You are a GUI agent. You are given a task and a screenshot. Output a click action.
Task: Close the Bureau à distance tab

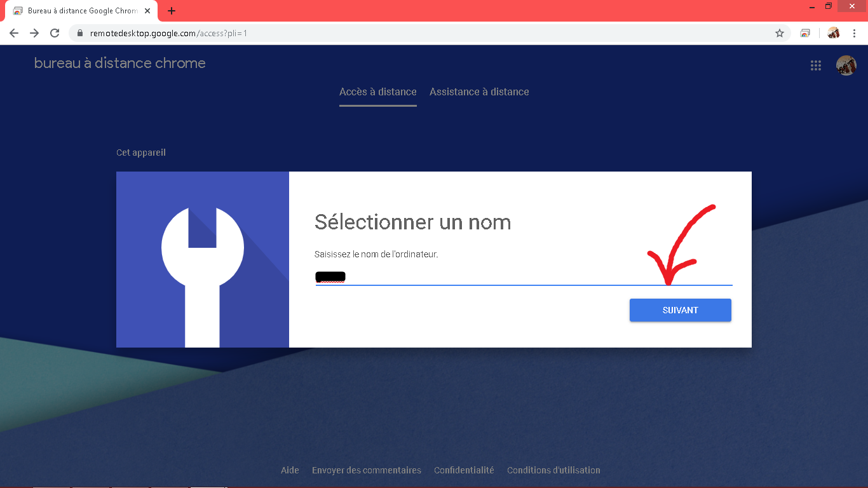pos(147,11)
